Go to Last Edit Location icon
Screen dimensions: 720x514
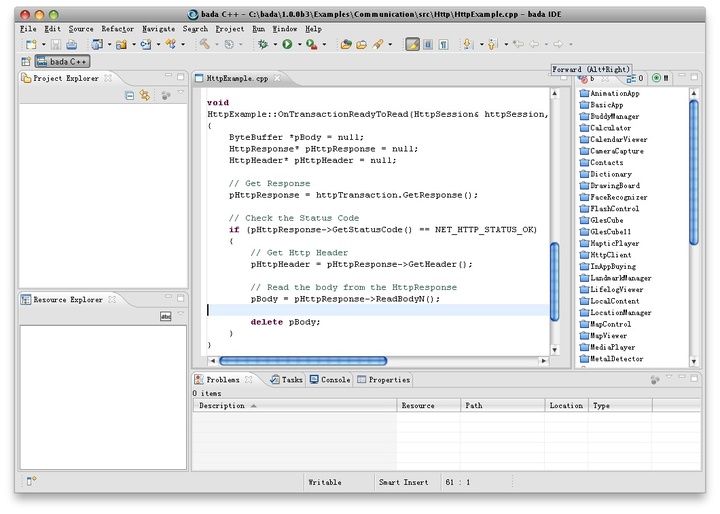pos(518,44)
